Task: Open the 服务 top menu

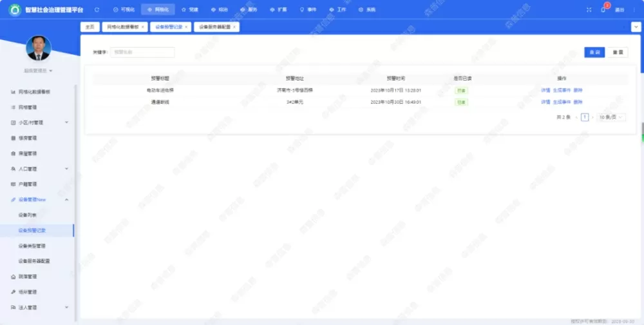Action: coord(249,10)
